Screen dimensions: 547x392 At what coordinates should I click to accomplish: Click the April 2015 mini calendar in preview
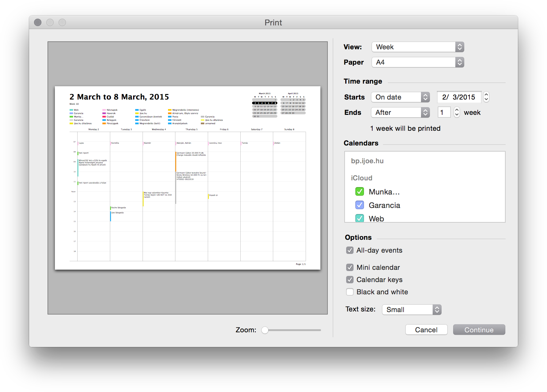293,104
